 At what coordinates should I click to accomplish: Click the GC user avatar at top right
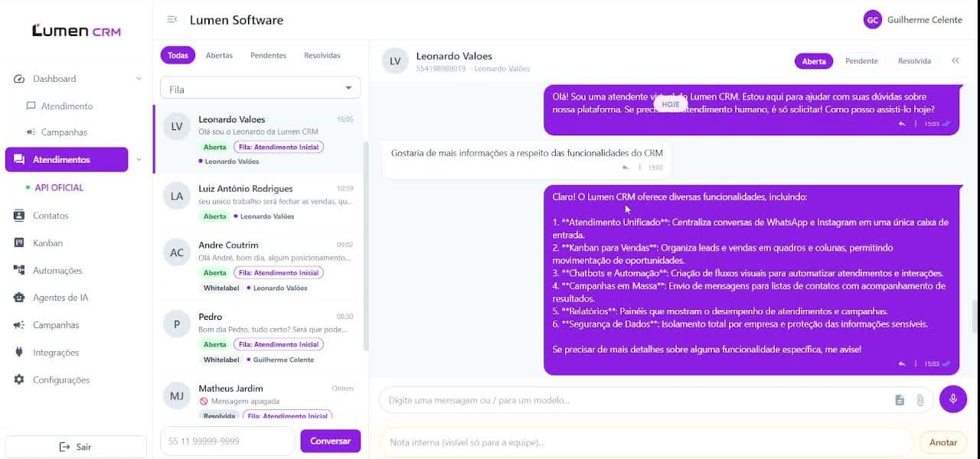[872, 20]
